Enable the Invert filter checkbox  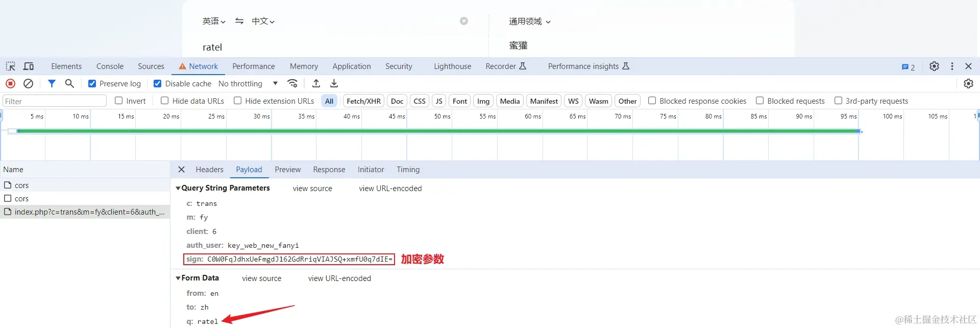119,101
